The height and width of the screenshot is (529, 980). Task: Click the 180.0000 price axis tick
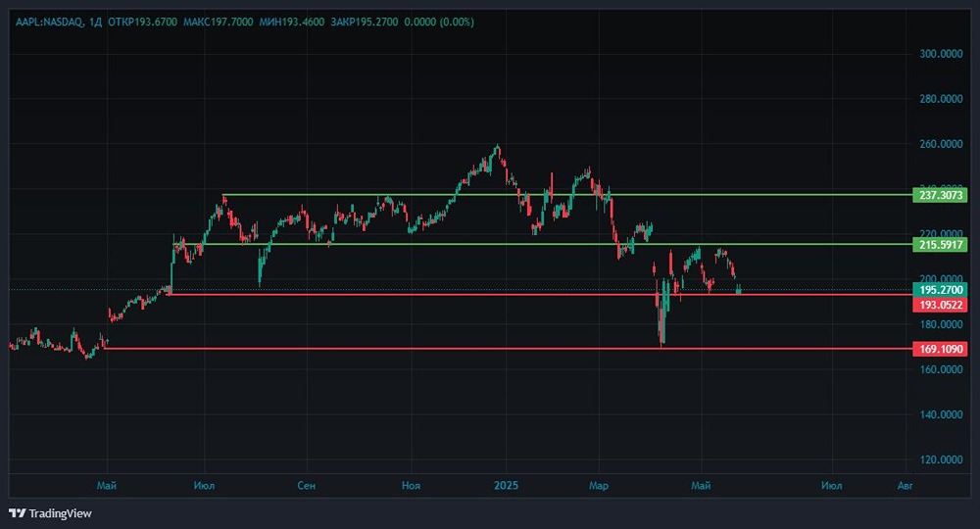tap(941, 324)
